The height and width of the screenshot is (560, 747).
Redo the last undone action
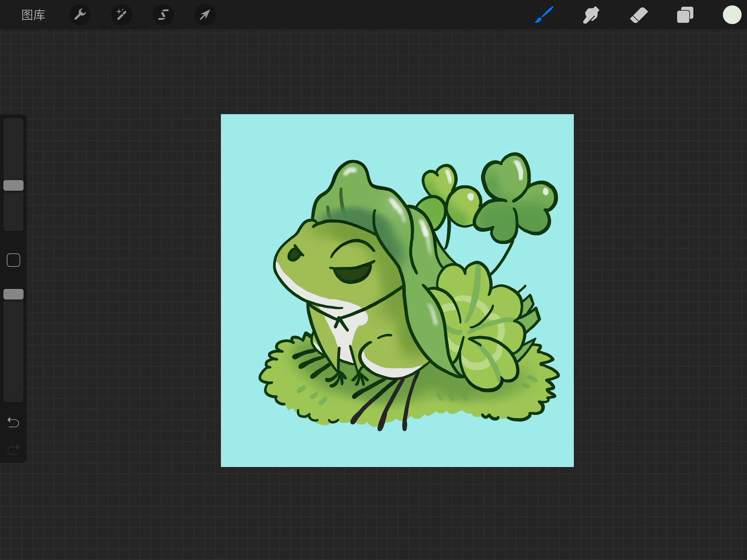coord(13,450)
